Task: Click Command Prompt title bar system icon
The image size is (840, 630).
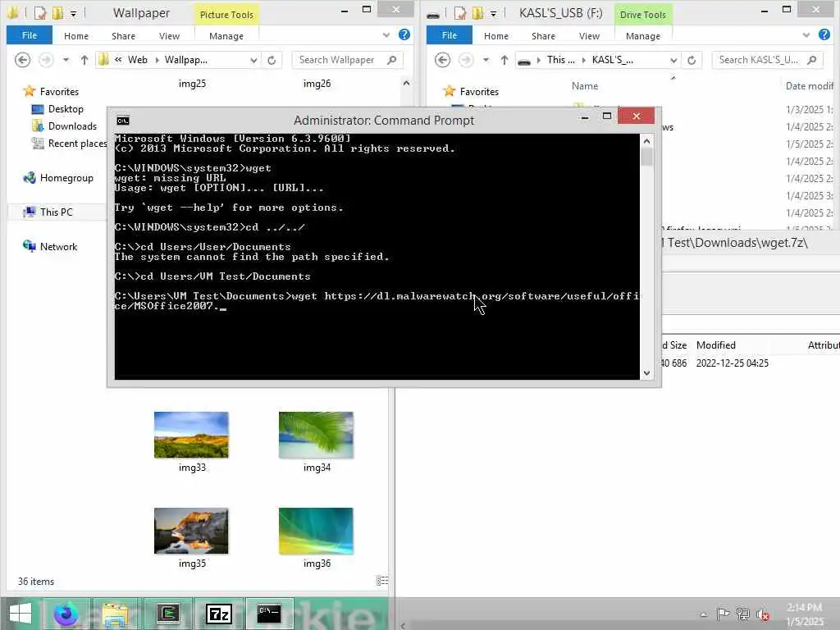Action: (123, 120)
